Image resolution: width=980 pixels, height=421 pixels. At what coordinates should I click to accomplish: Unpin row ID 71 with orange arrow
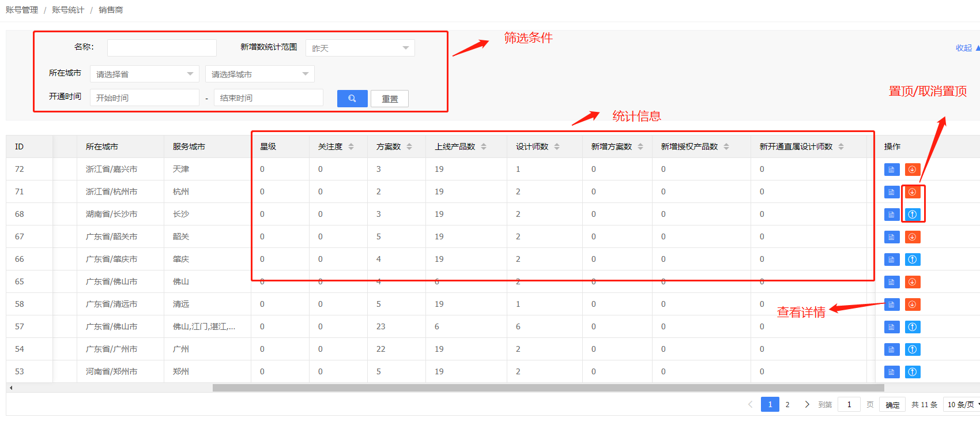click(x=912, y=192)
